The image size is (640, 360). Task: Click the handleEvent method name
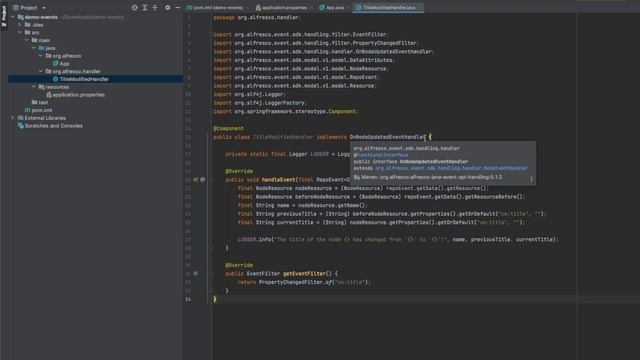point(278,180)
